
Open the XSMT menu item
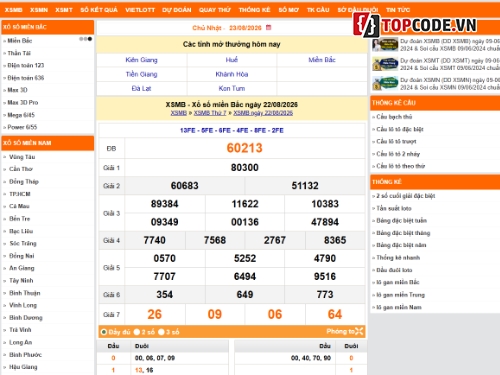pyautogui.click(x=64, y=10)
